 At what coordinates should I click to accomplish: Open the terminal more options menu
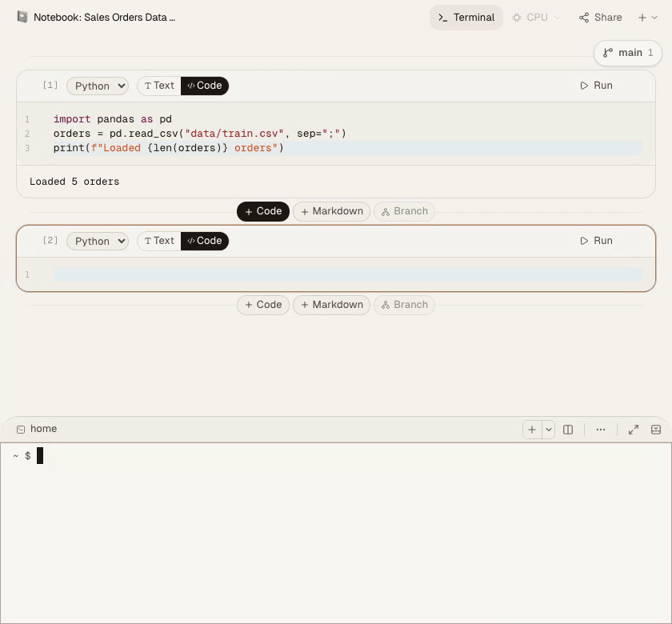601,430
